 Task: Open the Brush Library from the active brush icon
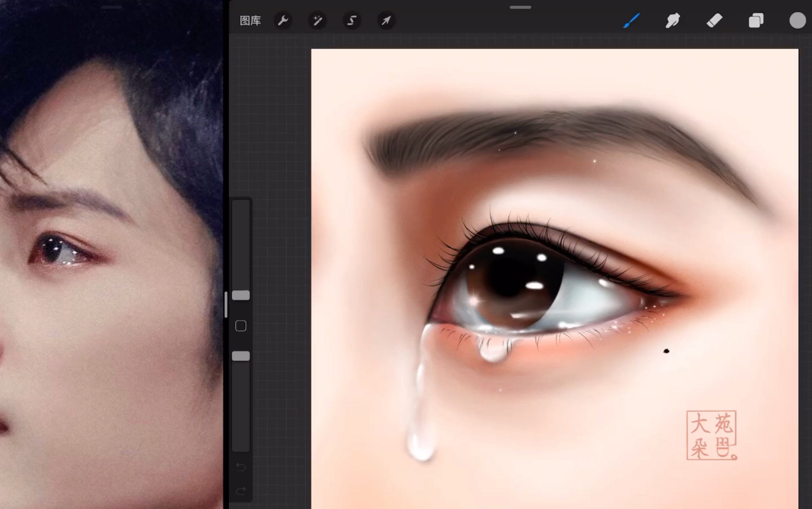tap(632, 20)
